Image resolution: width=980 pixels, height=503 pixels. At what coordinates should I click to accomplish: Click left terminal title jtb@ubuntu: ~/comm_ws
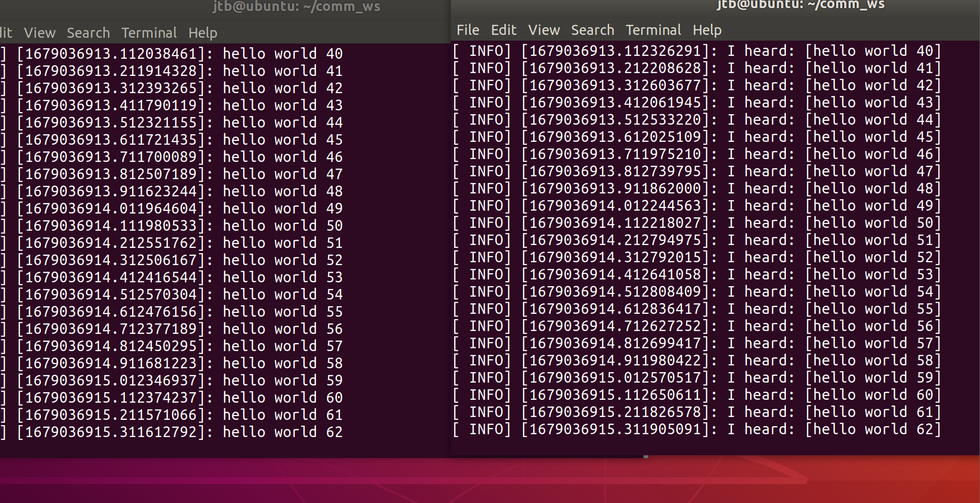click(296, 7)
